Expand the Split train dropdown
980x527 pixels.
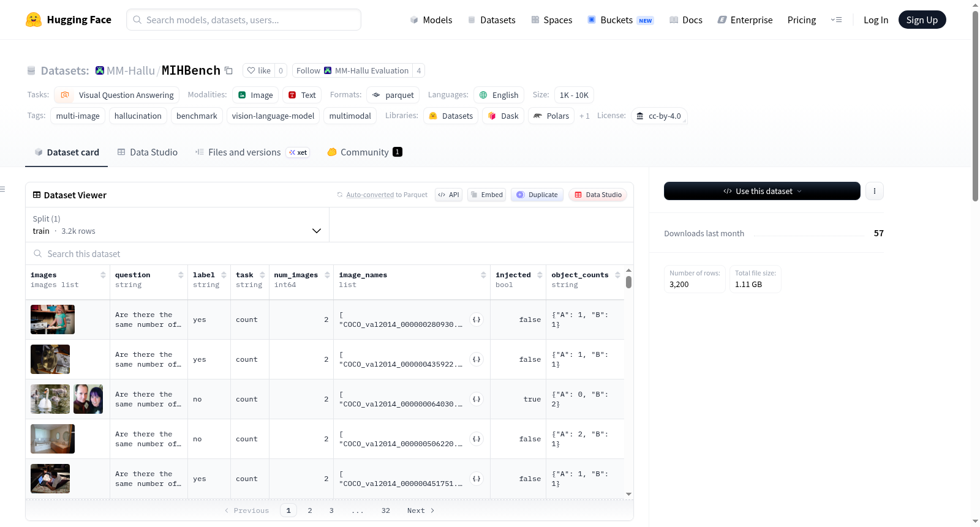pos(177,225)
